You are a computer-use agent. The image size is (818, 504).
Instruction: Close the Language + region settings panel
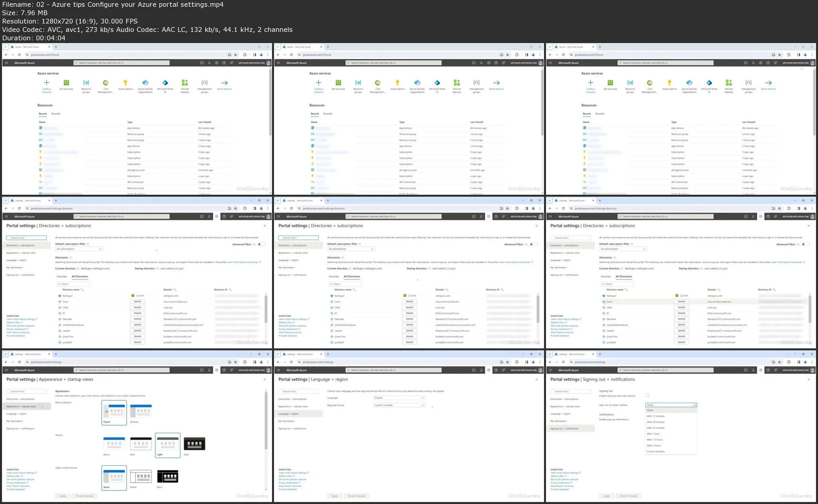pos(536,379)
